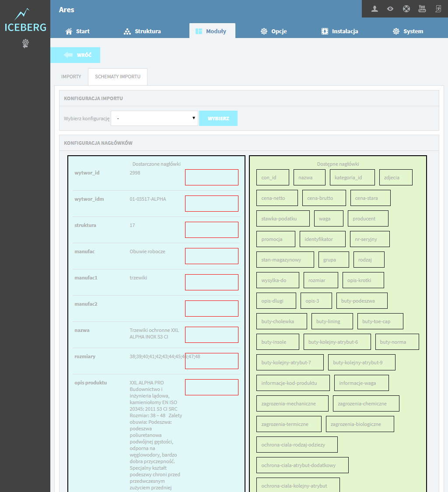Select the rodzaj header tag
Image resolution: width=448 pixels, height=492 pixels.
pos(369,259)
